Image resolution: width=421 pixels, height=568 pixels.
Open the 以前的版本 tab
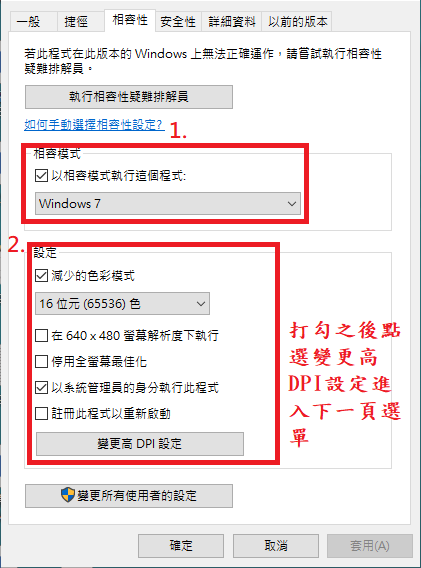point(297,22)
